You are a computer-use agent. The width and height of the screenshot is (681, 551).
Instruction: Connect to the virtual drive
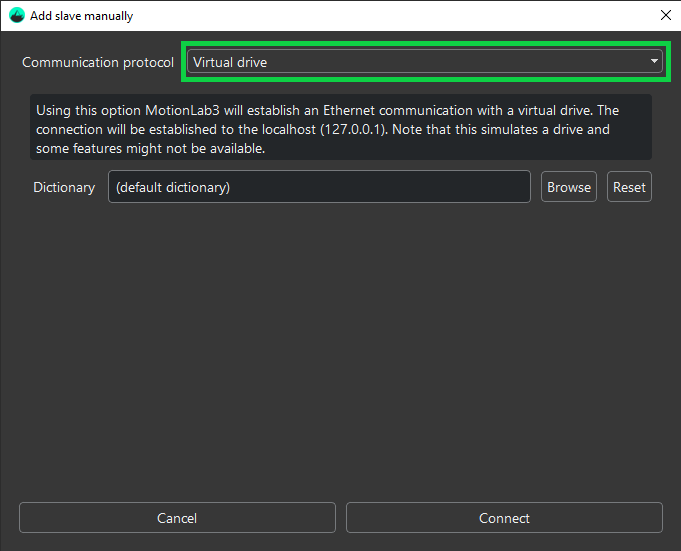point(504,518)
